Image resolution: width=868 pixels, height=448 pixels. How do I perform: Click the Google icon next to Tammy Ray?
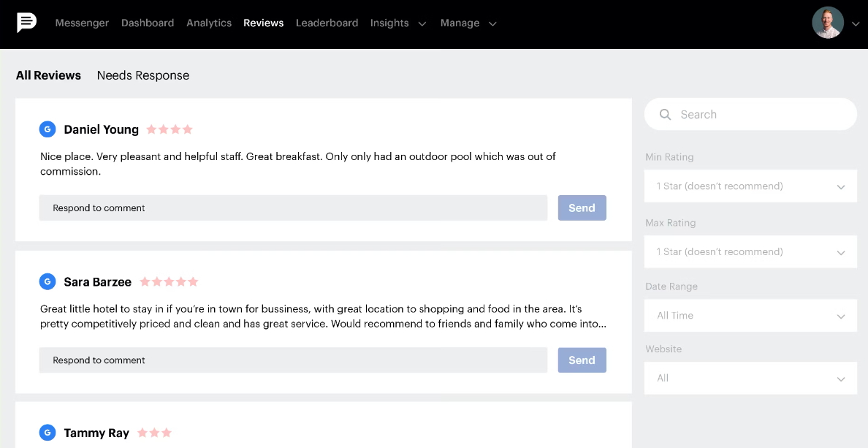click(47, 433)
